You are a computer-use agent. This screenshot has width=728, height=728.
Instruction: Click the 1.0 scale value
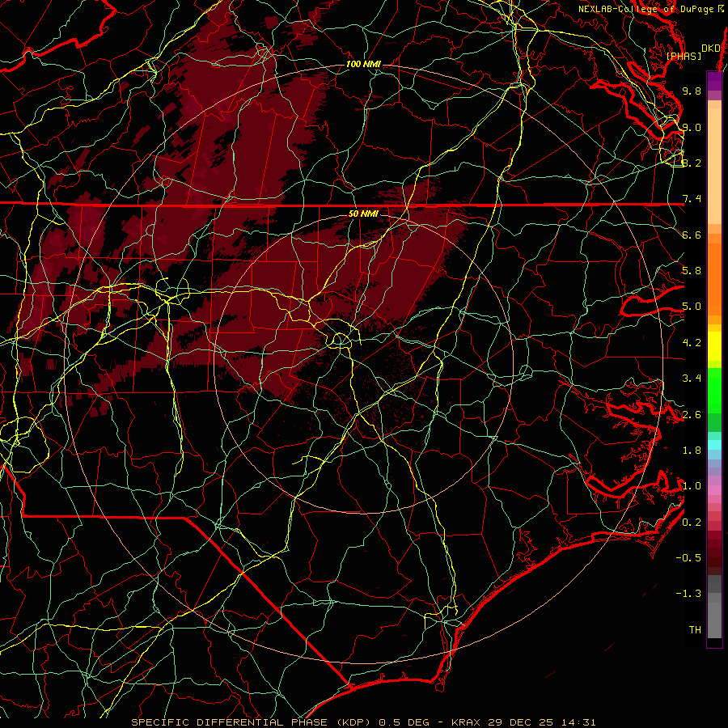click(692, 486)
